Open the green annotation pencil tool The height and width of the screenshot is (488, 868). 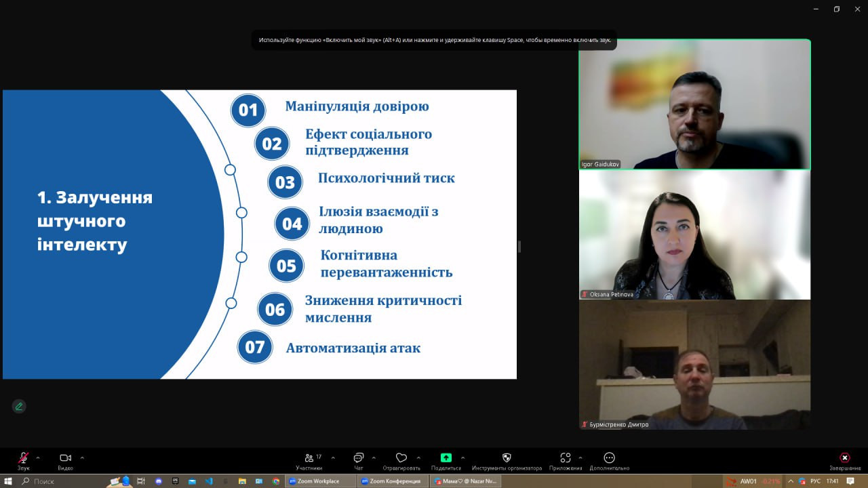pos(19,407)
